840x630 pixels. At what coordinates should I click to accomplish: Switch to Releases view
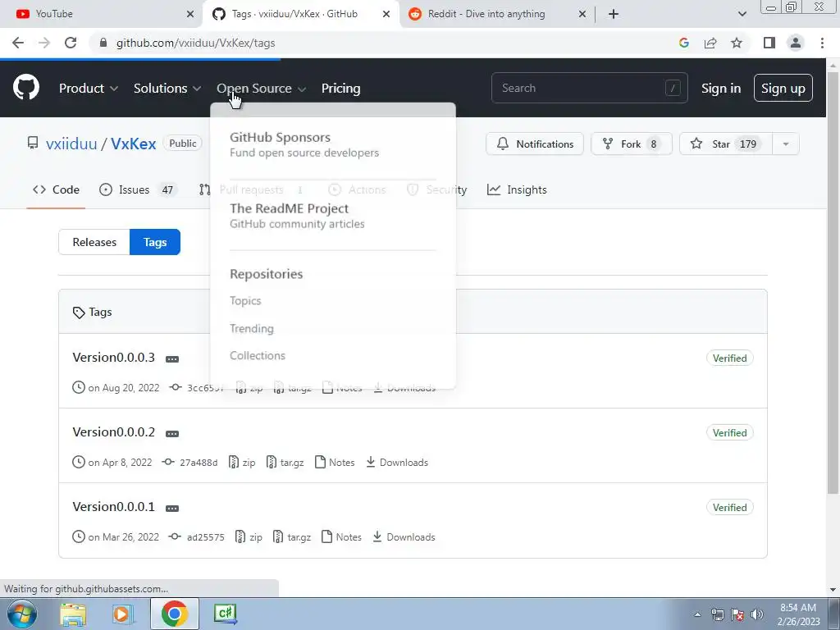click(94, 242)
